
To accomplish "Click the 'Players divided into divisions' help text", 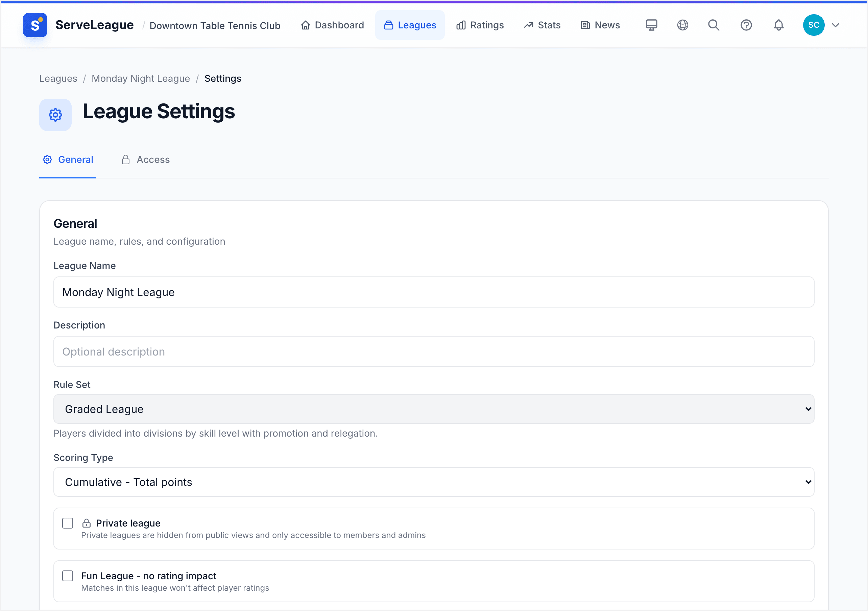I will 216,433.
